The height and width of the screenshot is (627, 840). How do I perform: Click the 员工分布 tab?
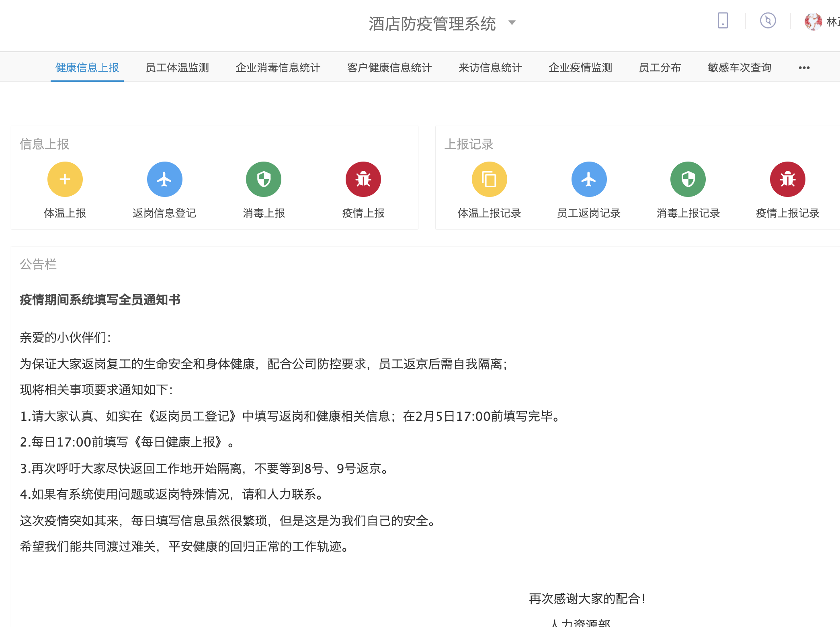(660, 68)
